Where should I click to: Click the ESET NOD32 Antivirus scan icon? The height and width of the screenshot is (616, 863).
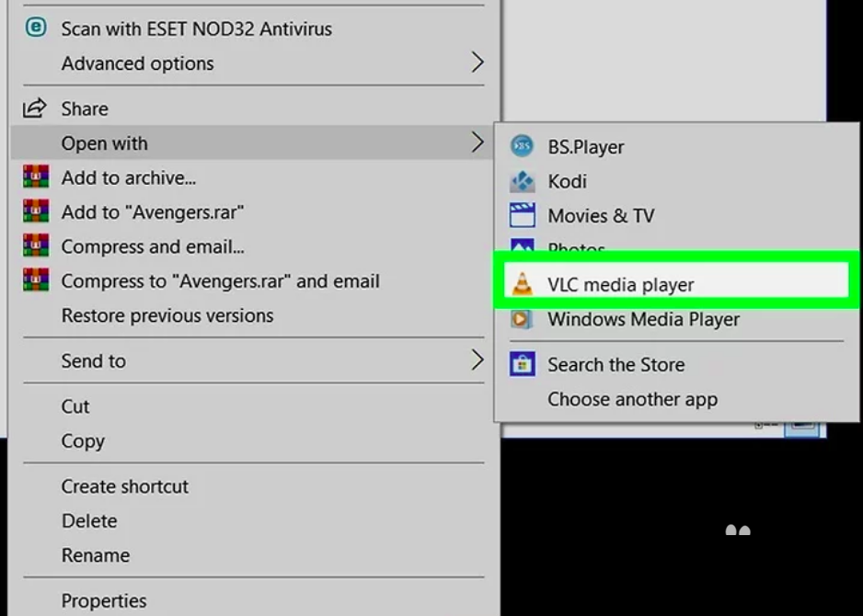pyautogui.click(x=36, y=28)
